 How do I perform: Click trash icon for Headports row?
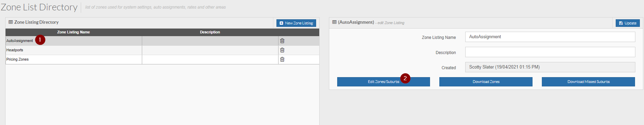click(x=282, y=50)
